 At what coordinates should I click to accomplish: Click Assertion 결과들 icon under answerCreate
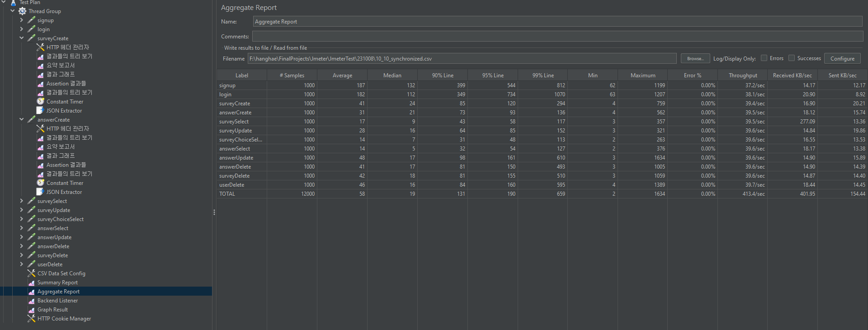pos(40,165)
